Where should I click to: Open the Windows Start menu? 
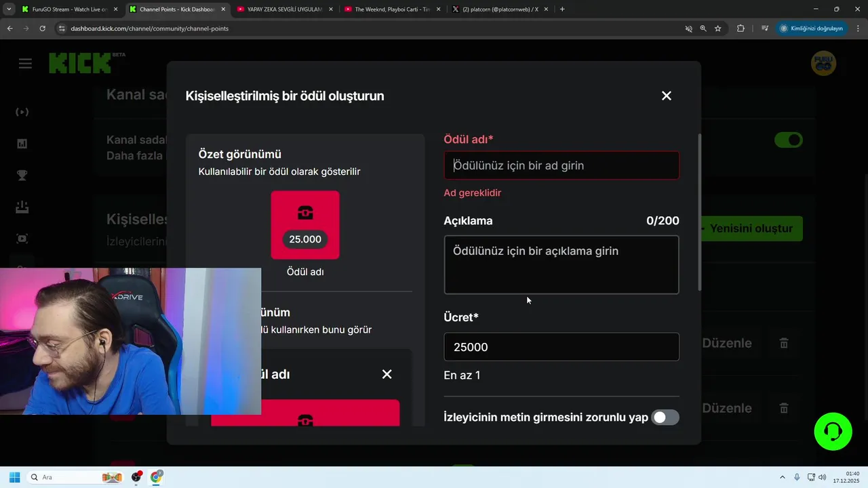14,477
